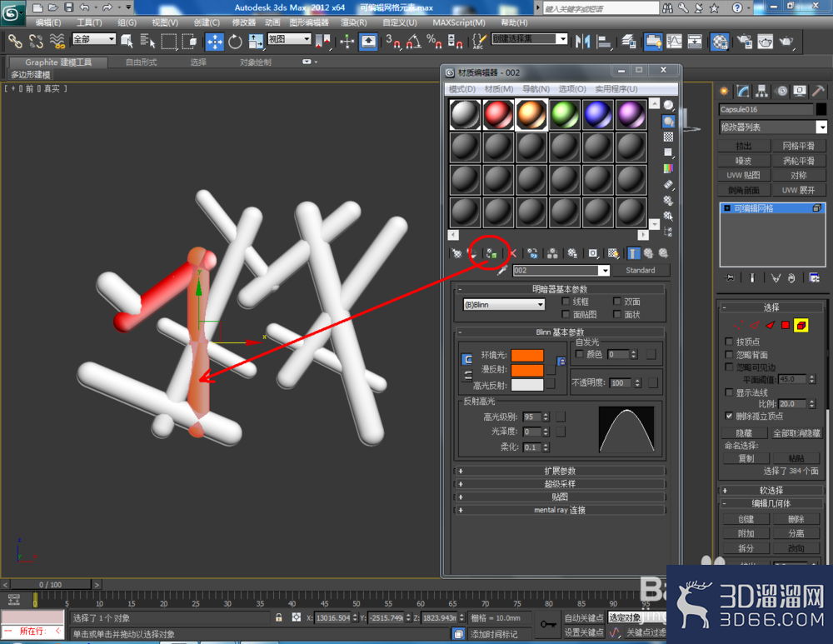
Task: Enable self-illumination 颜色 checkbox
Action: [580, 354]
